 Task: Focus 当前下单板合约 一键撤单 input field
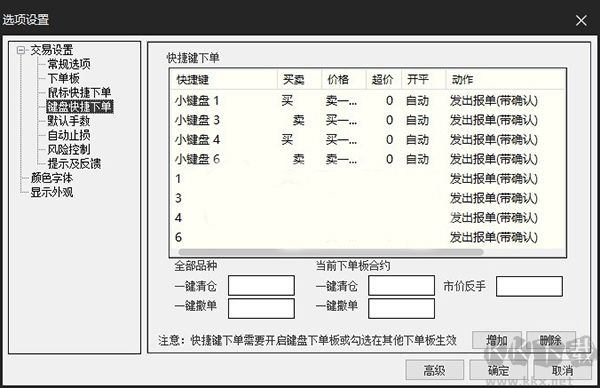[x=401, y=308]
